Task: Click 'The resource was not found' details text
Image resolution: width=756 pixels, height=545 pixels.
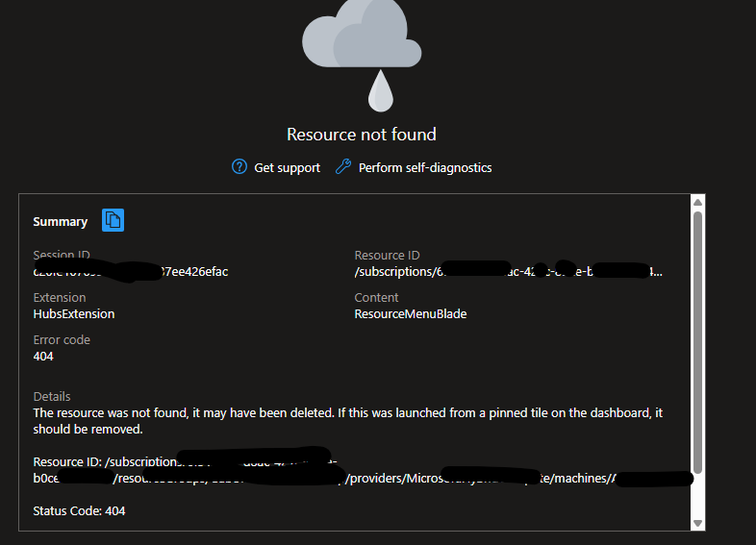Action: coord(347,421)
